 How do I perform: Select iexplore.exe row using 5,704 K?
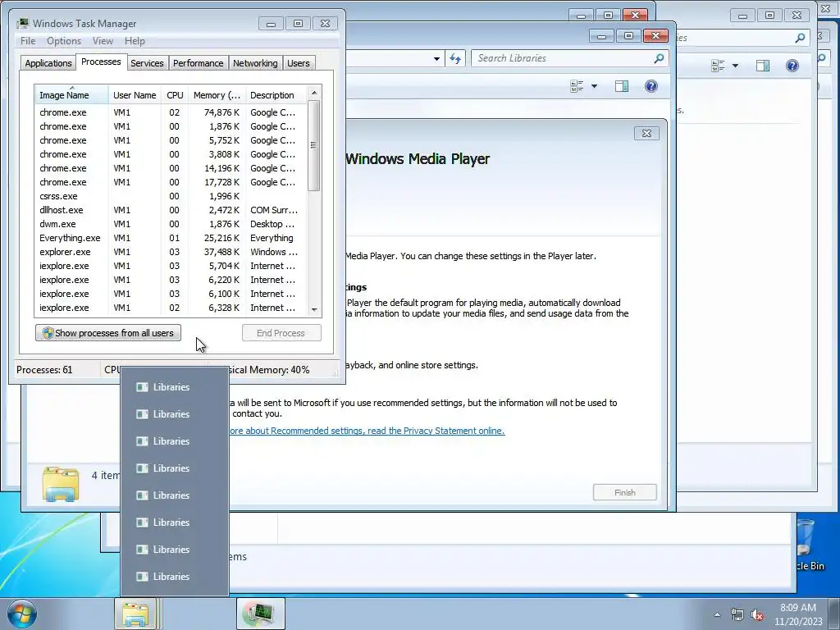click(x=171, y=266)
